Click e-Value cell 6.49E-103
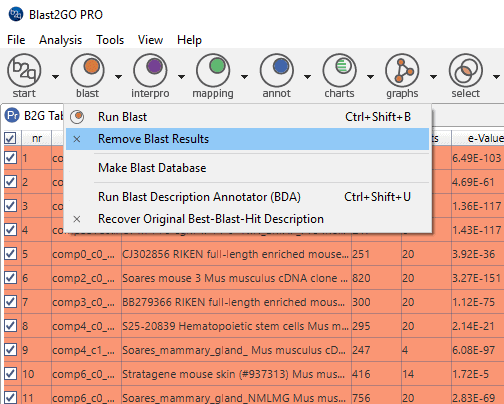The height and width of the screenshot is (404, 504). [x=477, y=158]
